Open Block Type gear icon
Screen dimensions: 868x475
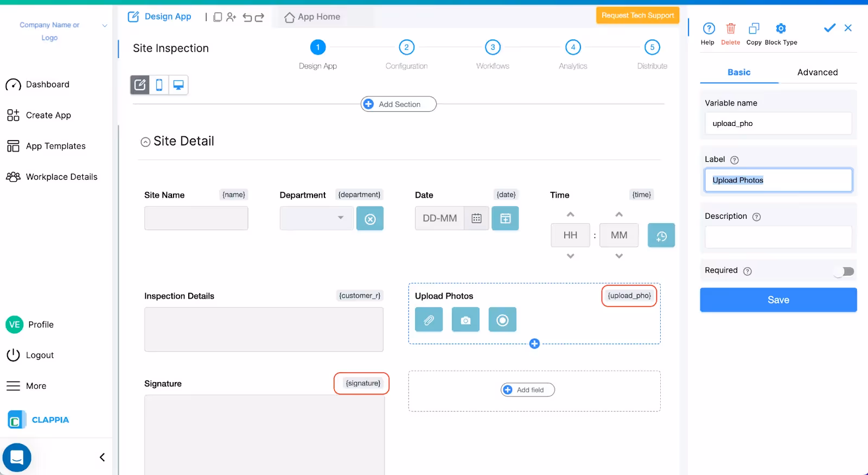point(781,28)
